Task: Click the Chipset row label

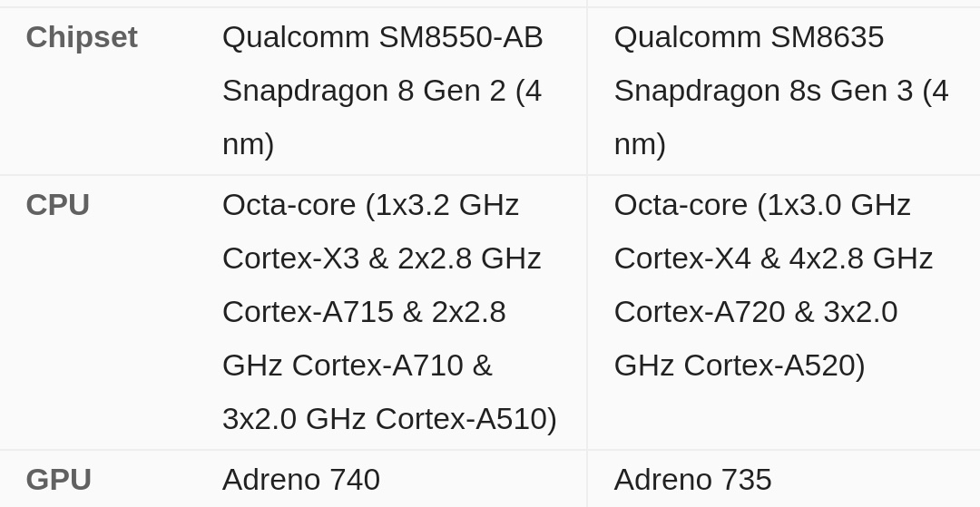Action: (x=82, y=37)
